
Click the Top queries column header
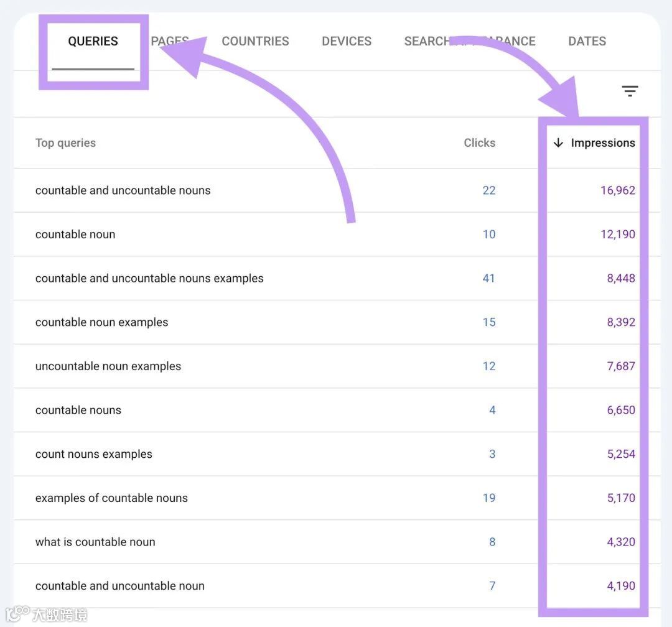(65, 143)
